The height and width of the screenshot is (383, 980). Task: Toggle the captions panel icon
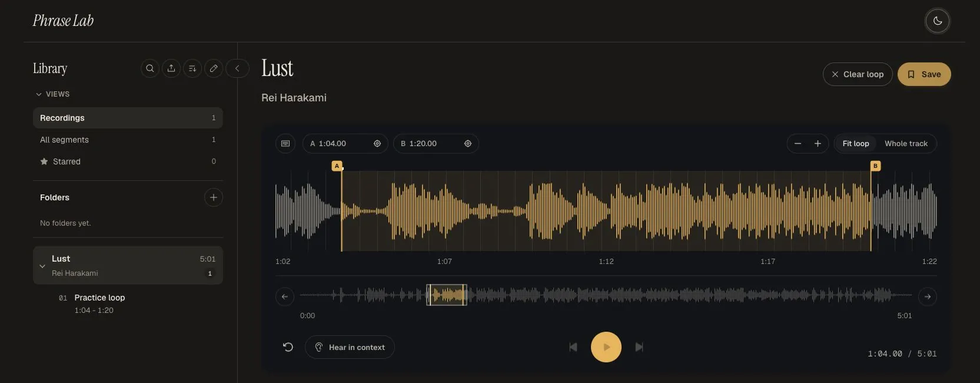tap(285, 144)
